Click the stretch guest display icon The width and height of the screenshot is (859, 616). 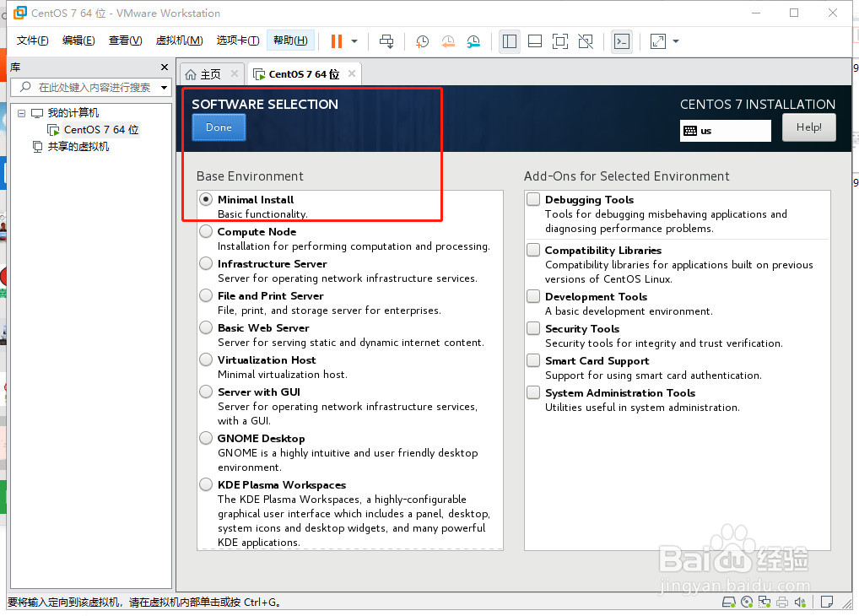pos(658,41)
